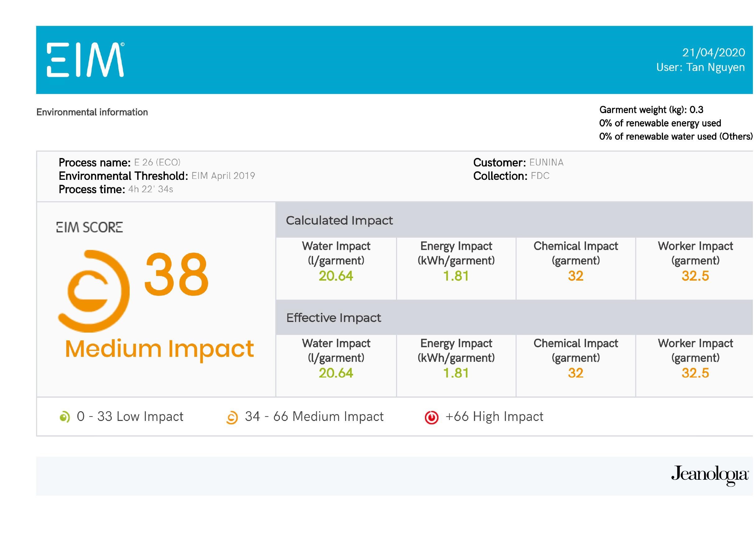Click 'Water Impact (l/garment)' header under Calculated Impact
The height and width of the screenshot is (555, 756).
point(336,253)
